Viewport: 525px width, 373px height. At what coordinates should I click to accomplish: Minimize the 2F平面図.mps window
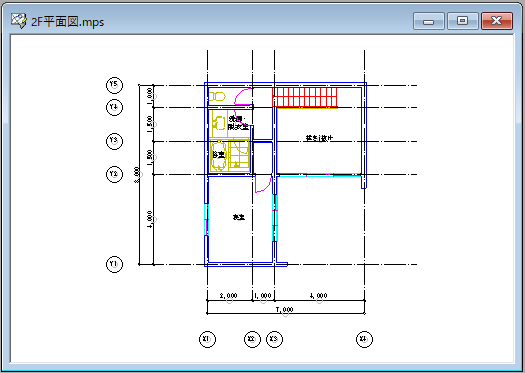tap(429, 21)
